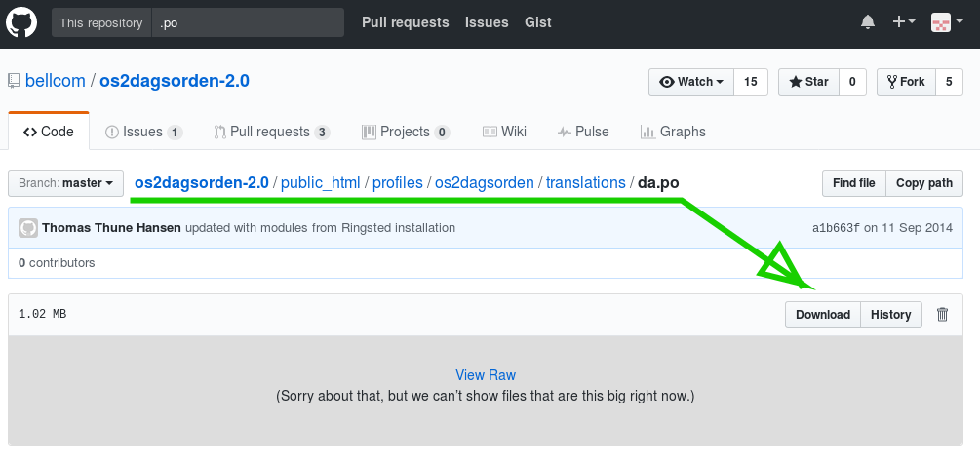Open the bellcom owner page
The image size is (980, 460).
click(x=55, y=81)
